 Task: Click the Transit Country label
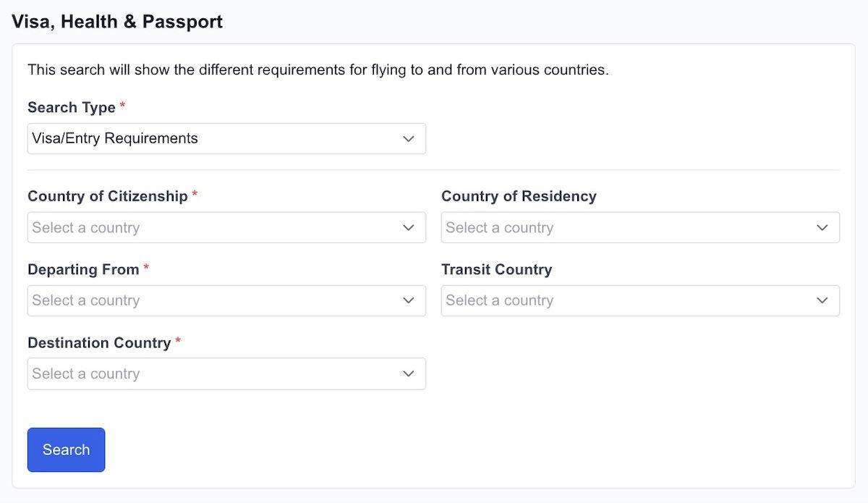(496, 269)
